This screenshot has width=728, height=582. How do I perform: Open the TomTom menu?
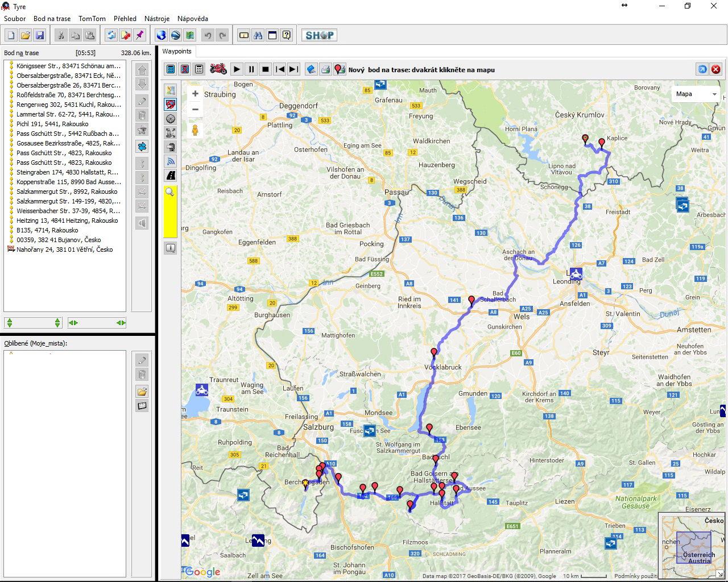point(92,19)
